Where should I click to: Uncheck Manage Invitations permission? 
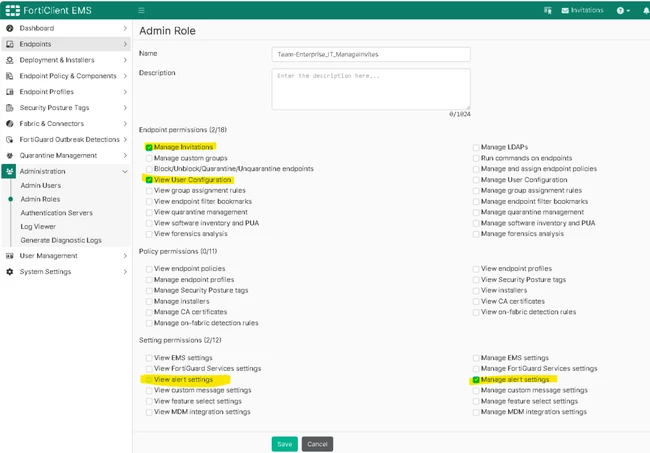coord(149,147)
